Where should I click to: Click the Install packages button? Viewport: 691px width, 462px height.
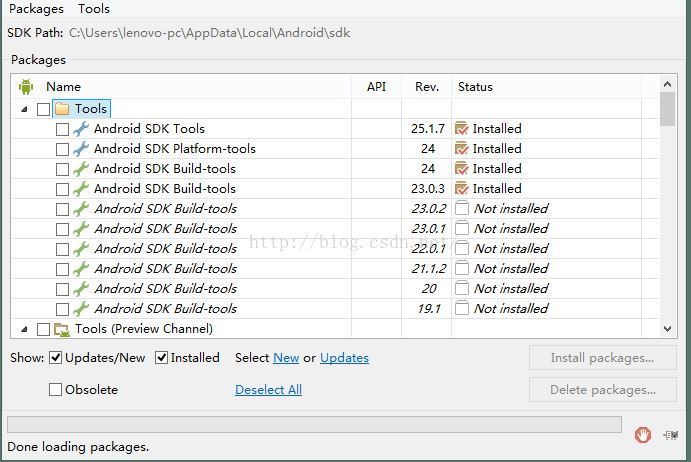click(602, 358)
